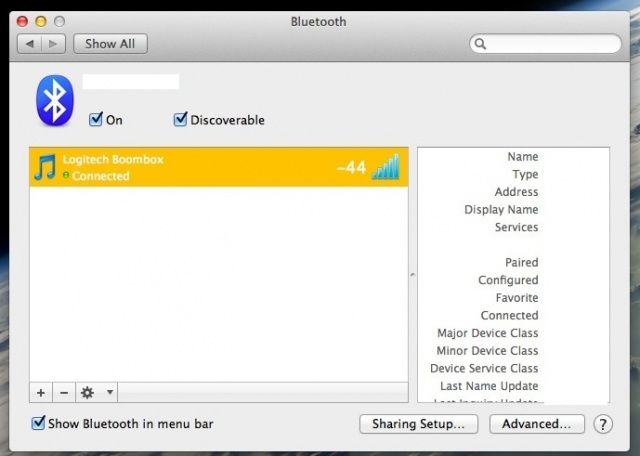Image resolution: width=640 pixels, height=456 pixels.
Task: Disable the Discoverable checkbox
Action: (x=181, y=120)
